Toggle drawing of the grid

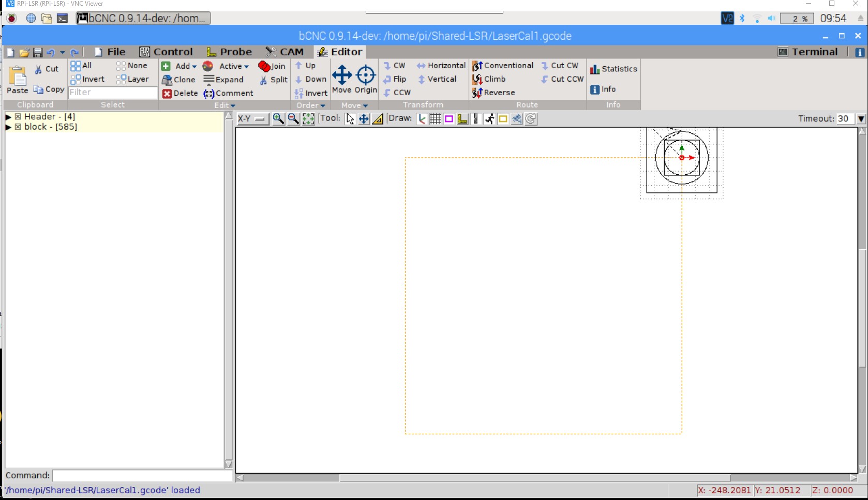(436, 119)
